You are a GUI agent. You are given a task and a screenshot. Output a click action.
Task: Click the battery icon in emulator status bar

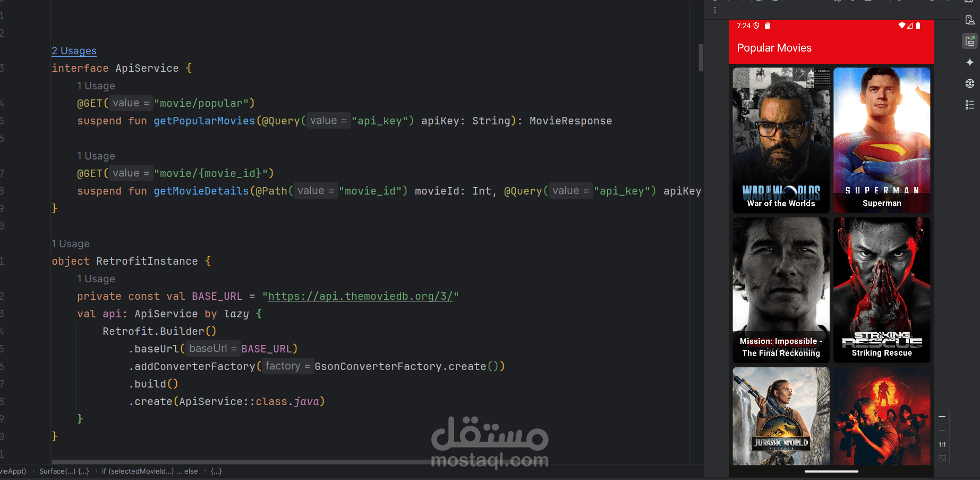click(918, 26)
